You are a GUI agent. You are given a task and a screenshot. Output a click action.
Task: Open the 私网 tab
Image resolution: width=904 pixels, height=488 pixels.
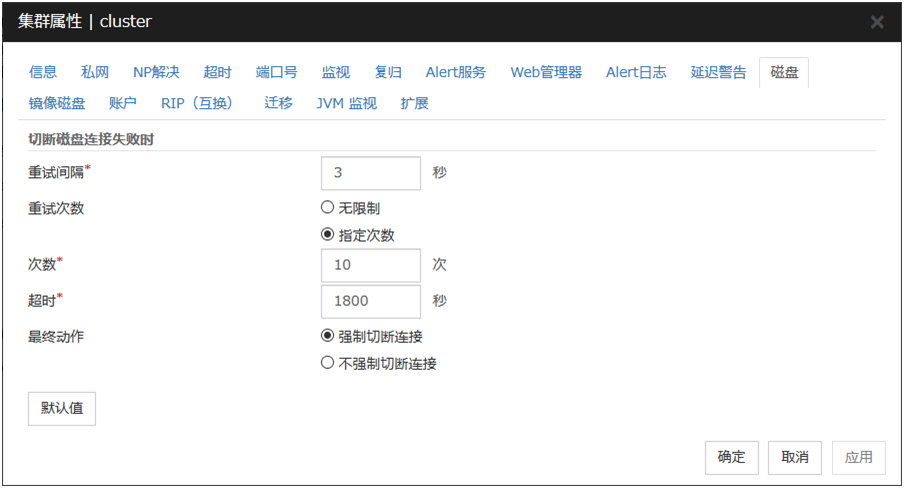coord(95,72)
